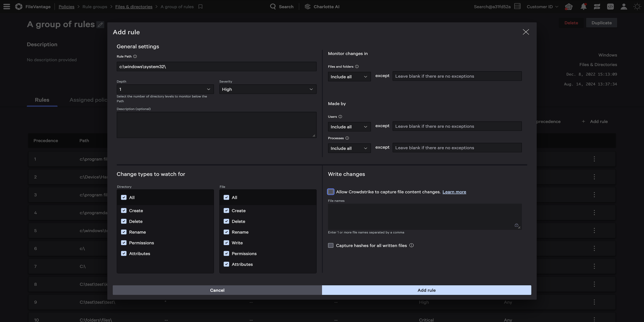Screen dimensions: 644x322
Task: Open the Depth dropdown
Action: [x=165, y=89]
